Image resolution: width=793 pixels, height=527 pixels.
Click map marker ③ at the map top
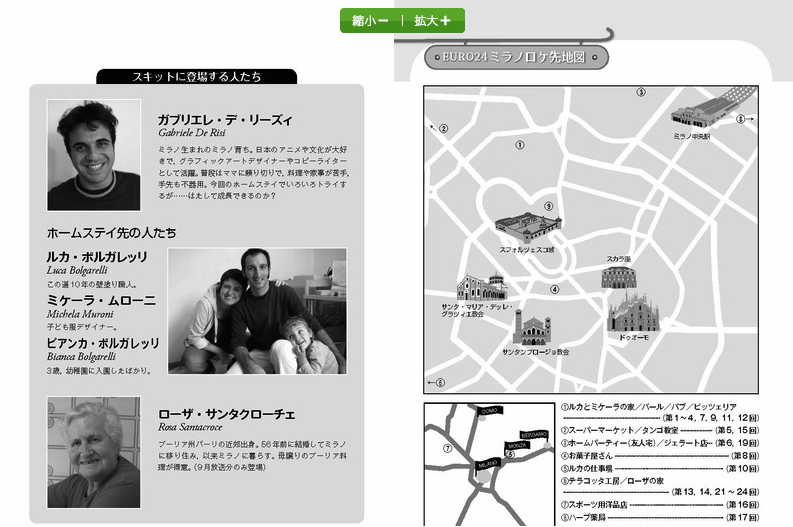pyautogui.click(x=641, y=92)
